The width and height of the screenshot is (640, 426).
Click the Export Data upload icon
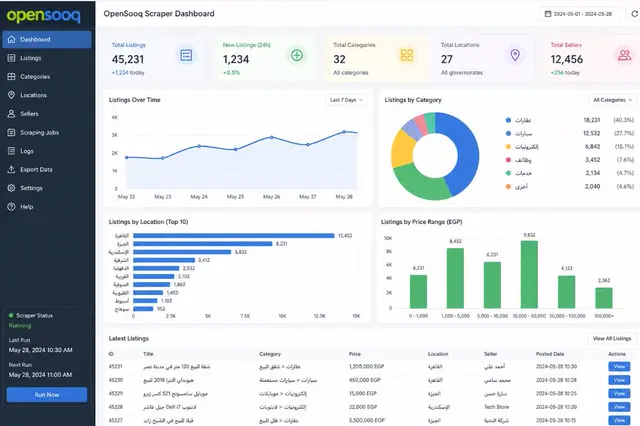(x=11, y=169)
